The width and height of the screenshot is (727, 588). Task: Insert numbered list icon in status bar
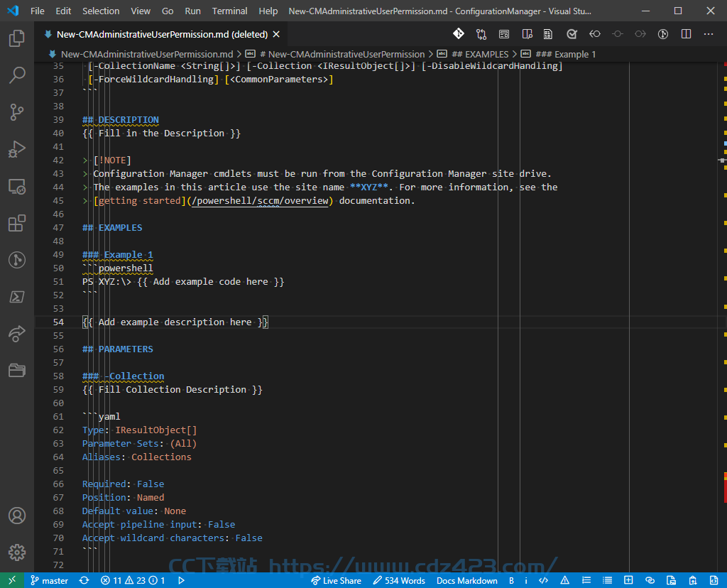[x=586, y=580]
